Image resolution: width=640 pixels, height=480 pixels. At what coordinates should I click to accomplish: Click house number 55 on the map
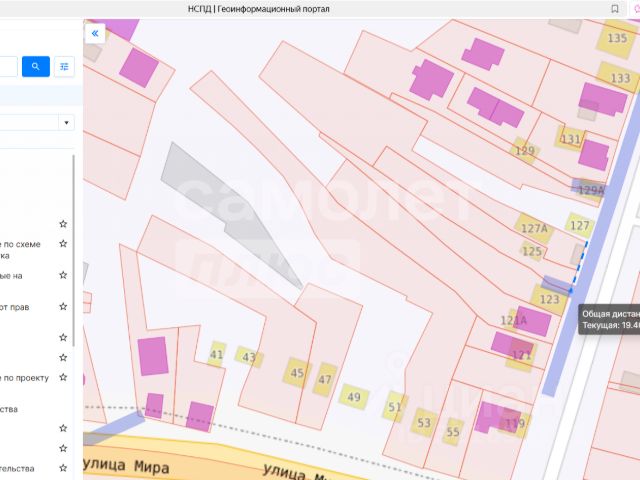453,432
